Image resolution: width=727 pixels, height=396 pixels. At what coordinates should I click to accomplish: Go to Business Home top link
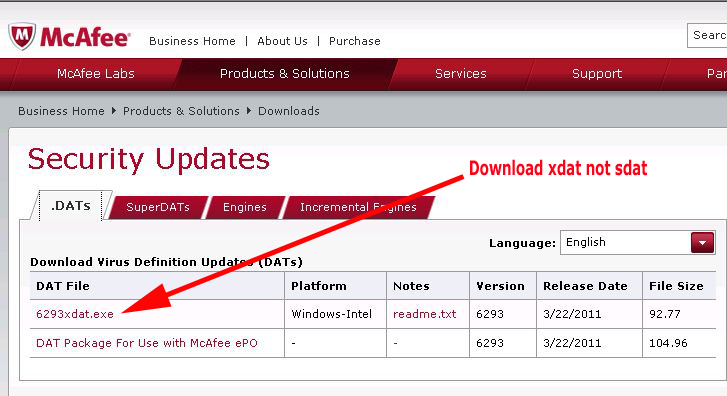click(192, 41)
